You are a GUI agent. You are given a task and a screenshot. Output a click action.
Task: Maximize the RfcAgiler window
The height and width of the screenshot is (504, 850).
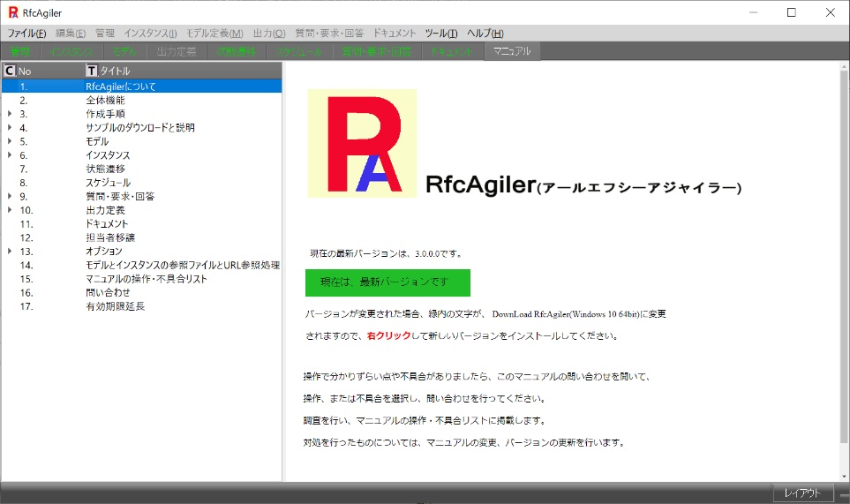pos(792,12)
